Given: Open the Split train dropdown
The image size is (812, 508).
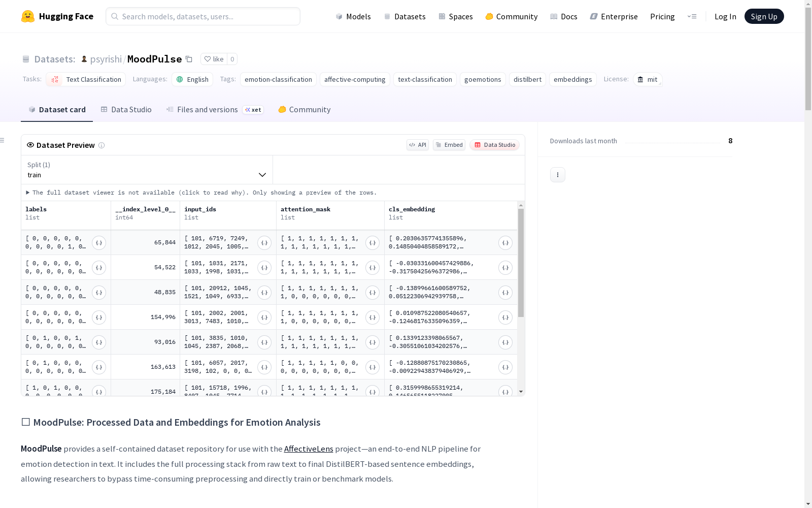Looking at the screenshot, I should [x=147, y=170].
